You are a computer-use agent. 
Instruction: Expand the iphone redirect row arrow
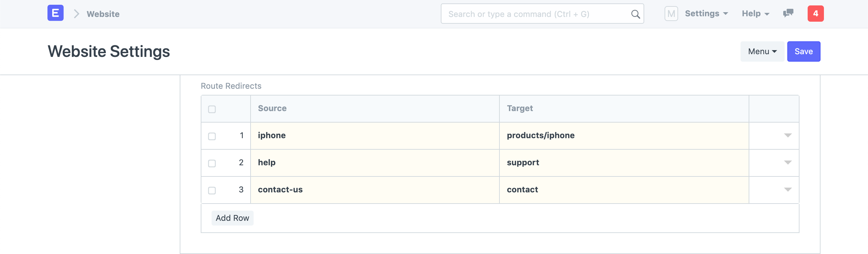(x=788, y=135)
